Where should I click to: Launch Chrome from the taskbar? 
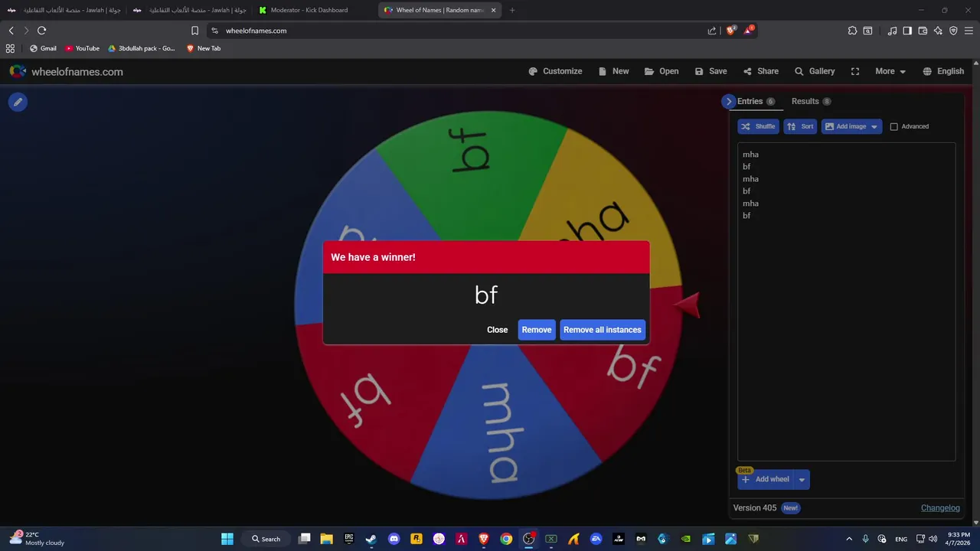(x=506, y=539)
